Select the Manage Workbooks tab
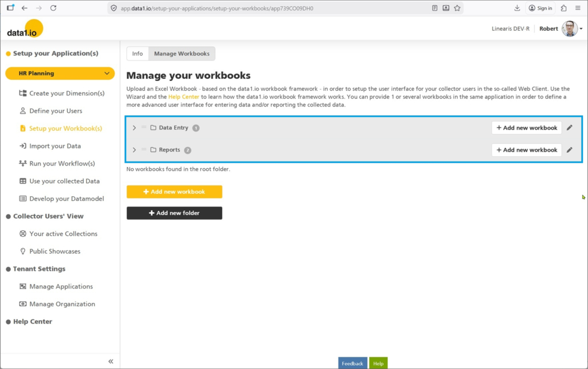The width and height of the screenshot is (588, 369). point(182,54)
